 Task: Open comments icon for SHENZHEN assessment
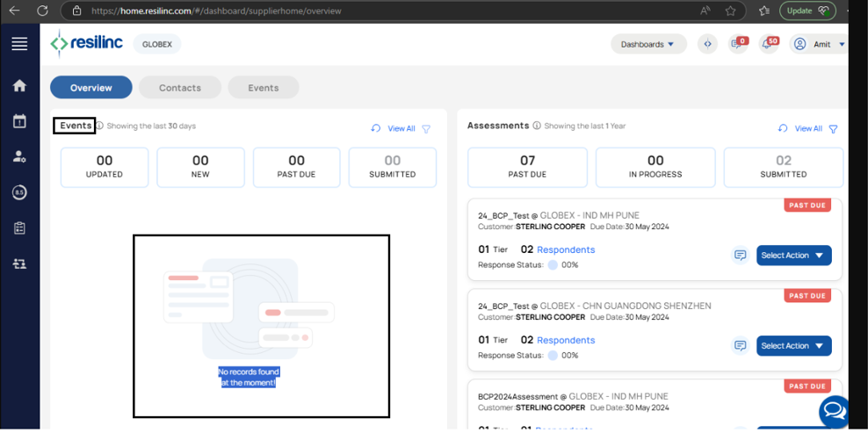pyautogui.click(x=740, y=345)
